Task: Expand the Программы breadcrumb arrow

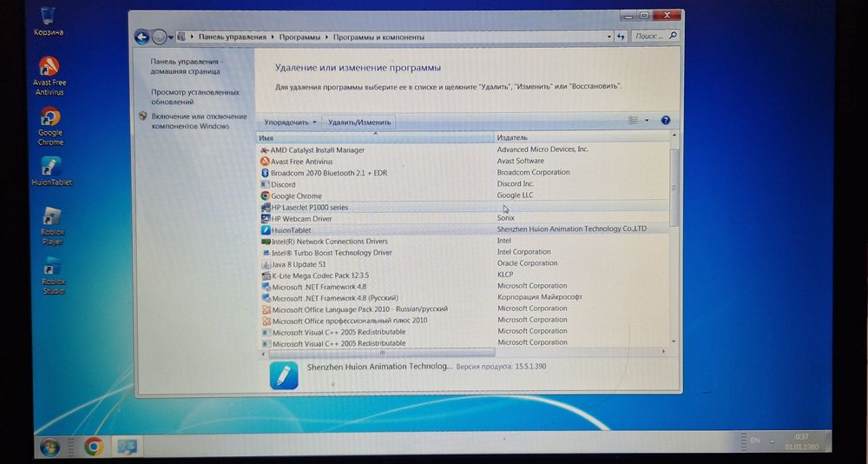Action: tap(326, 37)
